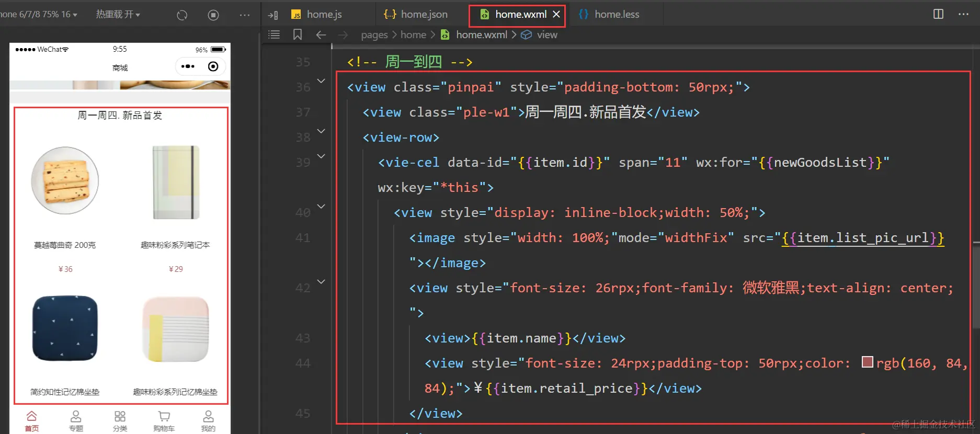Click the refresh simulator icon

(x=182, y=15)
